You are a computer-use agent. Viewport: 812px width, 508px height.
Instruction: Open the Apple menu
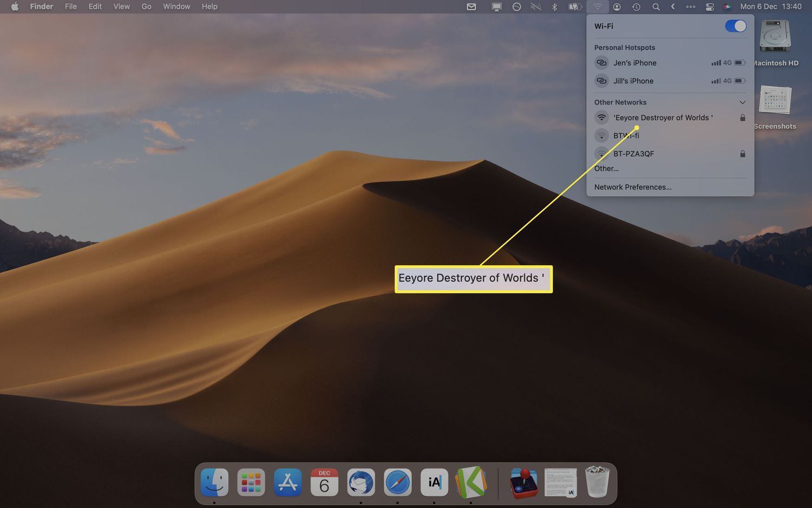pos(15,6)
